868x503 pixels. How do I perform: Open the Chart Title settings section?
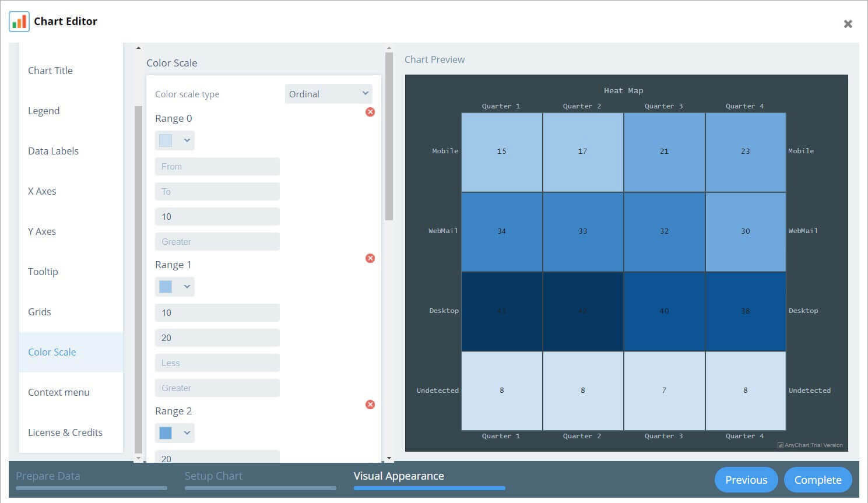point(51,71)
